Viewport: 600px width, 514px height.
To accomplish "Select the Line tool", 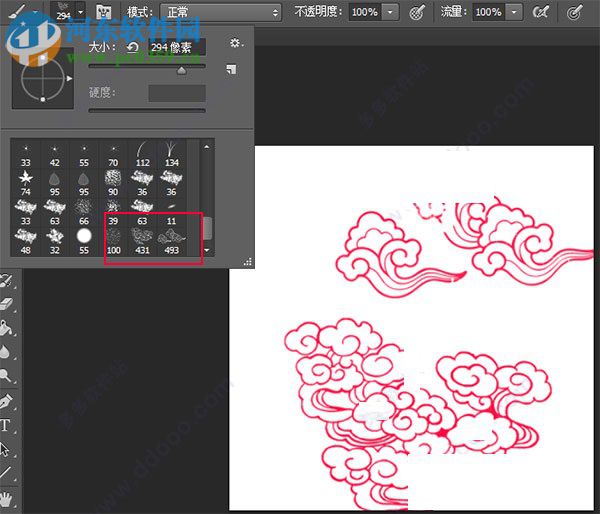I will coord(5,473).
